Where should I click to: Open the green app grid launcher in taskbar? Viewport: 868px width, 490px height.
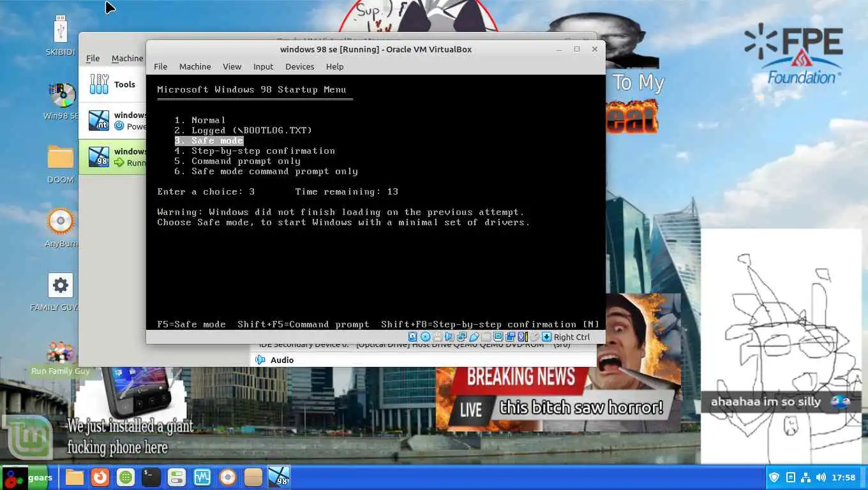(126, 477)
